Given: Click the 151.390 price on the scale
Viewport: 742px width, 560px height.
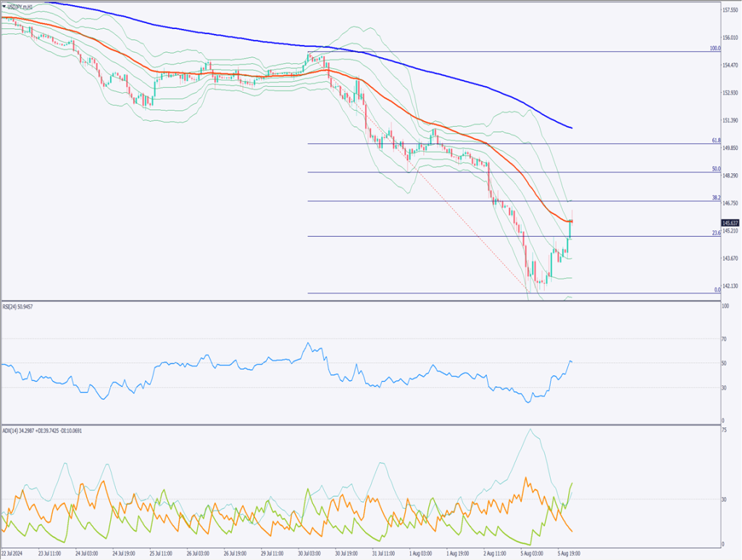Looking at the screenshot, I should click(730, 120).
